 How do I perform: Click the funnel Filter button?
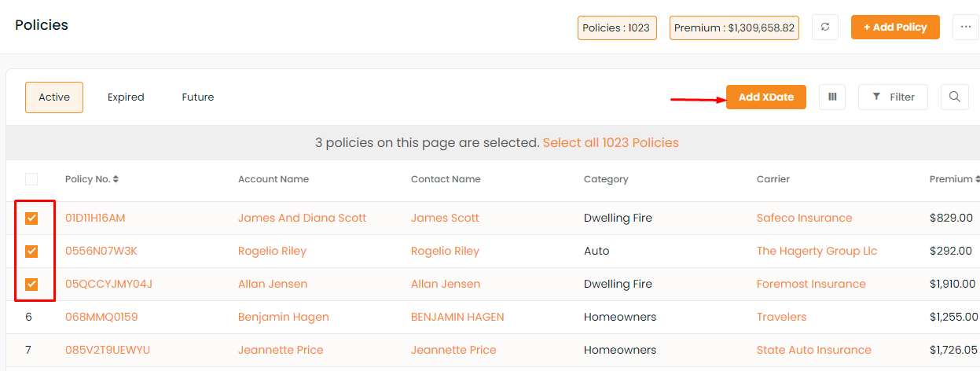pyautogui.click(x=893, y=97)
